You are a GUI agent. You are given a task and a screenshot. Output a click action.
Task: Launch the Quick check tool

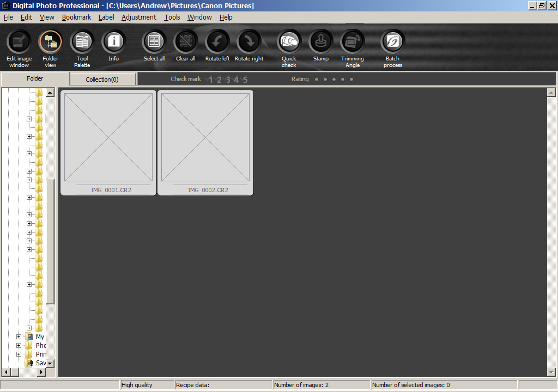[289, 41]
